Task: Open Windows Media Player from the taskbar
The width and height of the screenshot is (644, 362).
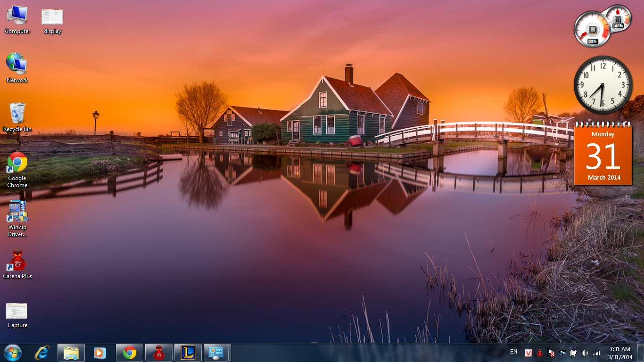Action: coord(99,352)
